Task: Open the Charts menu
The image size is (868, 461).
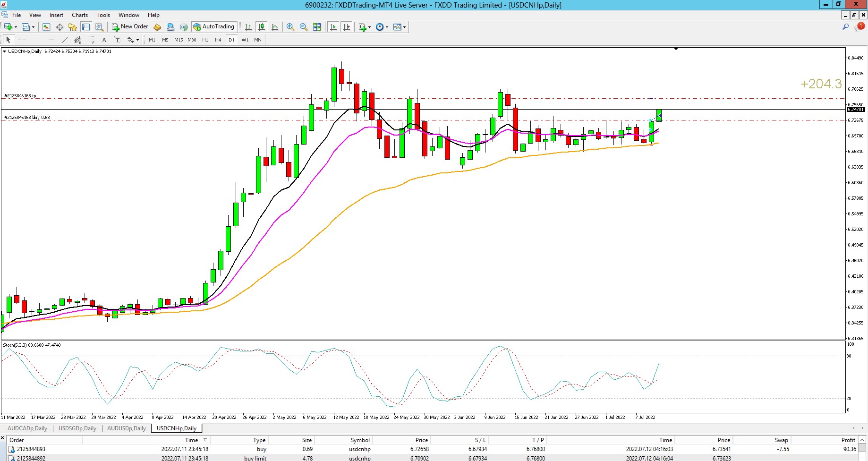Action: (x=80, y=15)
